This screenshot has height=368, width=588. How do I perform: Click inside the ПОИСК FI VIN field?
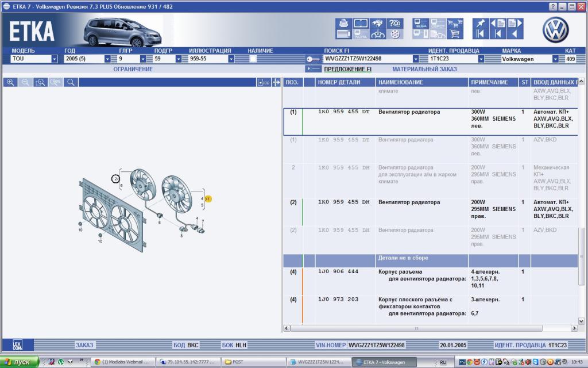[367, 59]
